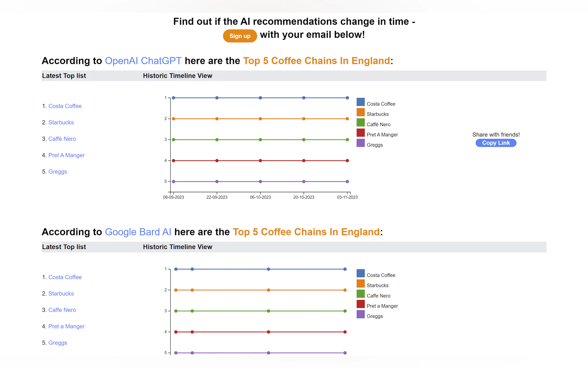
Task: Click the orange Sign up button
Action: (240, 36)
